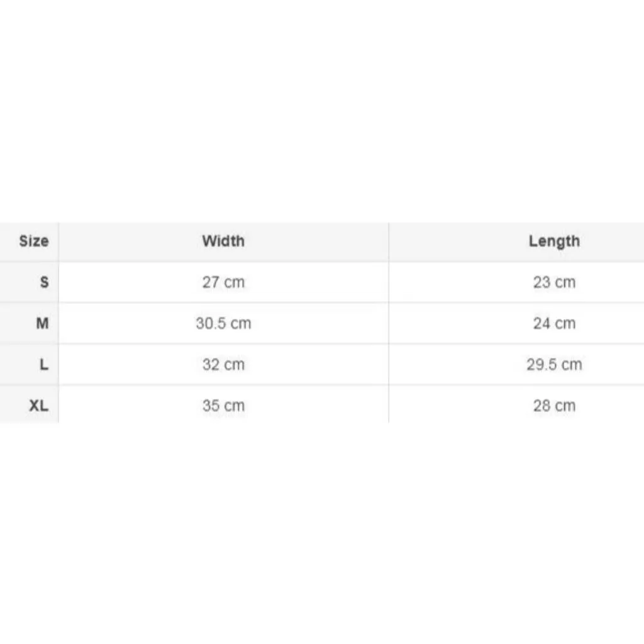Click the 32 cm width cell
Screen dimensions: 644x644
click(223, 364)
